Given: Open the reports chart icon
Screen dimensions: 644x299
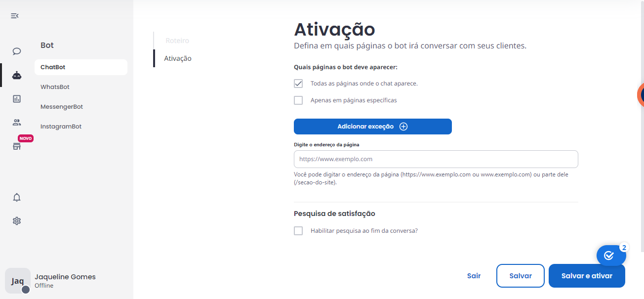Looking at the screenshot, I should [17, 99].
